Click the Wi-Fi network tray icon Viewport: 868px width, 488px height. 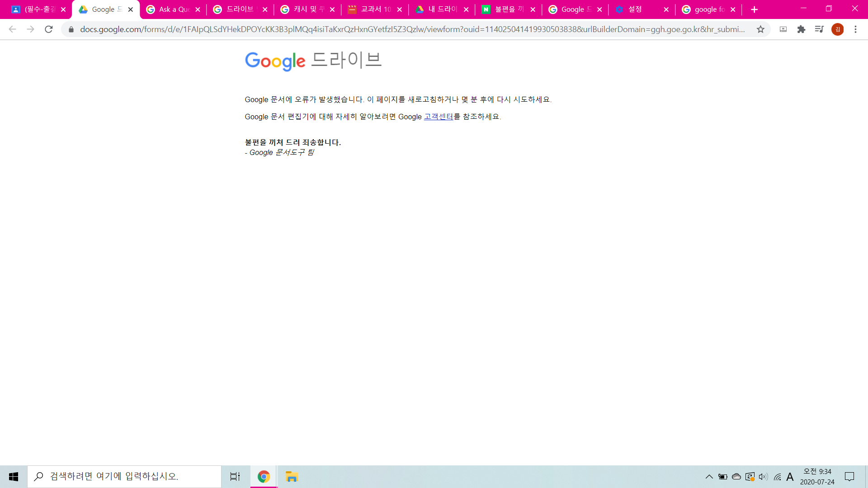tap(778, 477)
